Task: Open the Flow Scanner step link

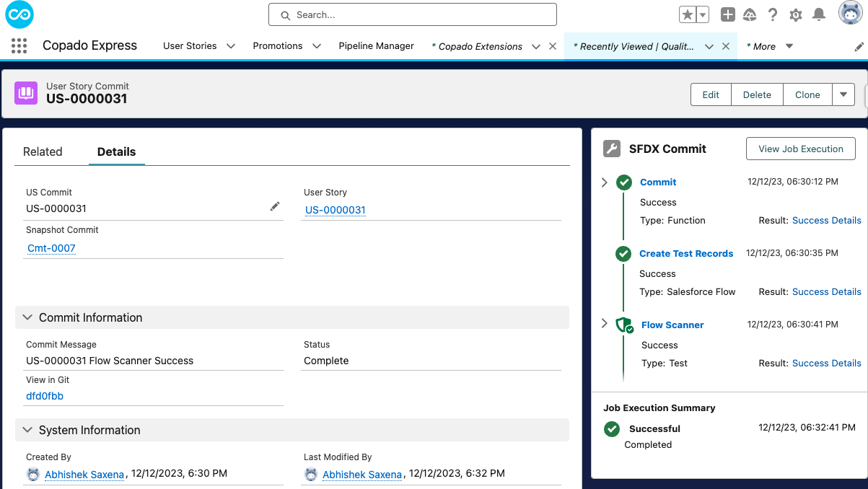Action: [x=672, y=325]
